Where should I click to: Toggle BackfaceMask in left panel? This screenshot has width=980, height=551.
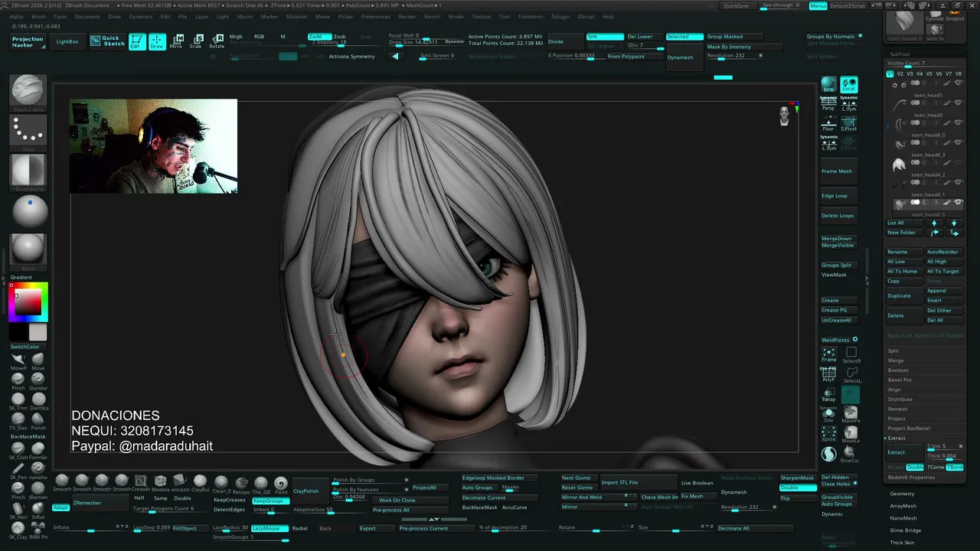pos(28,436)
